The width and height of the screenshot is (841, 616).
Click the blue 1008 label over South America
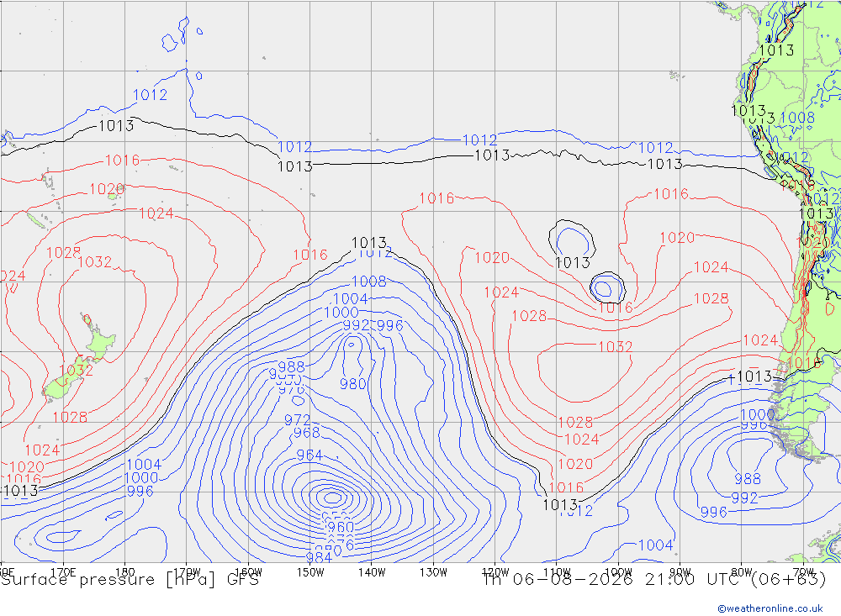click(x=797, y=118)
